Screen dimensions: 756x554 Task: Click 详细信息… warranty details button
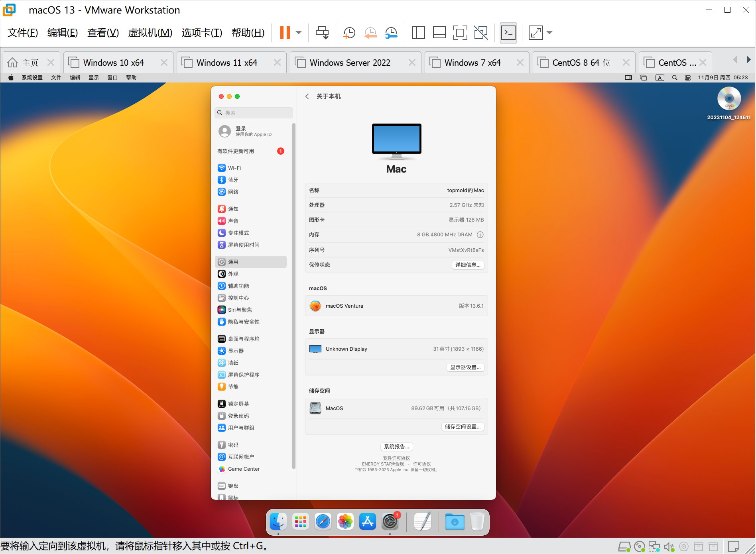coord(468,265)
